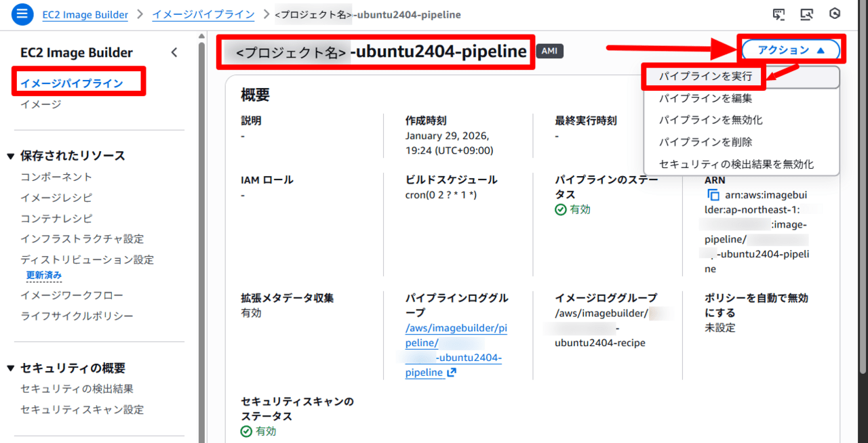The height and width of the screenshot is (443, 868).
Task: Open イメージ in the sidebar
Action: click(41, 104)
